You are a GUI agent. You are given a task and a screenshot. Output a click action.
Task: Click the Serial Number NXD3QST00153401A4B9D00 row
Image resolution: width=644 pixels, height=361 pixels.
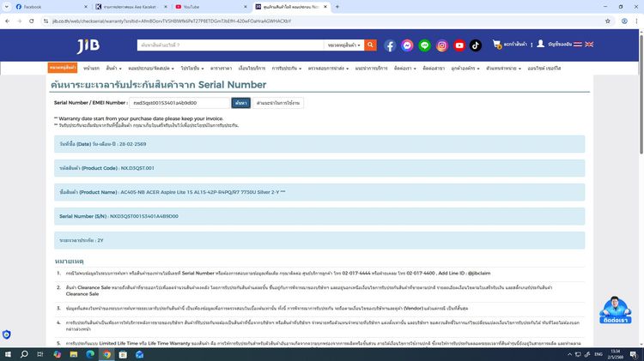click(319, 216)
